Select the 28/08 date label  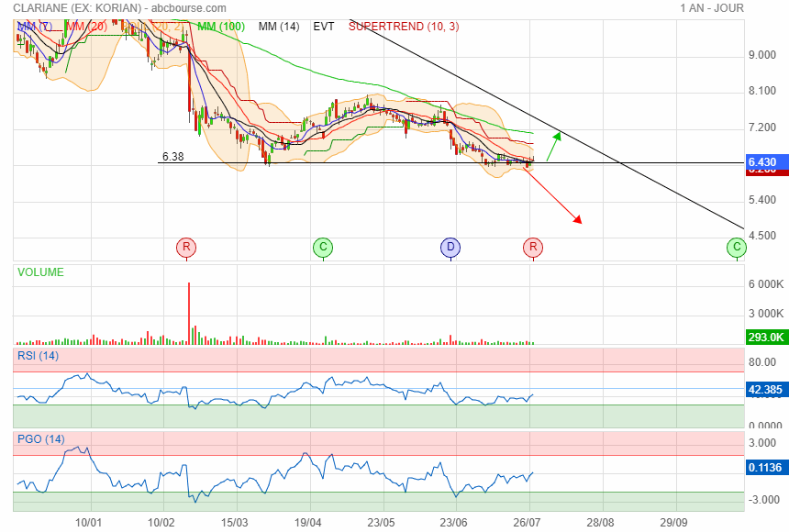[x=600, y=523]
